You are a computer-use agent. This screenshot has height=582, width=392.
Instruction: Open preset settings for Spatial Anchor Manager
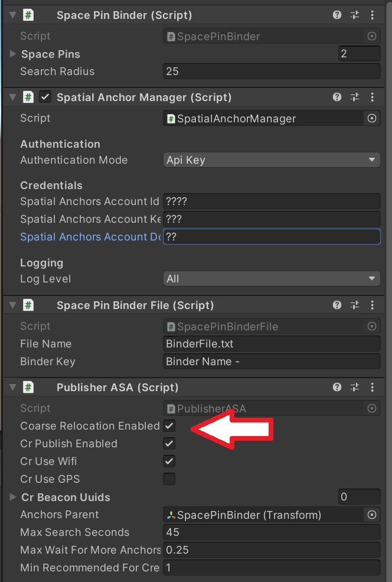pos(355,97)
